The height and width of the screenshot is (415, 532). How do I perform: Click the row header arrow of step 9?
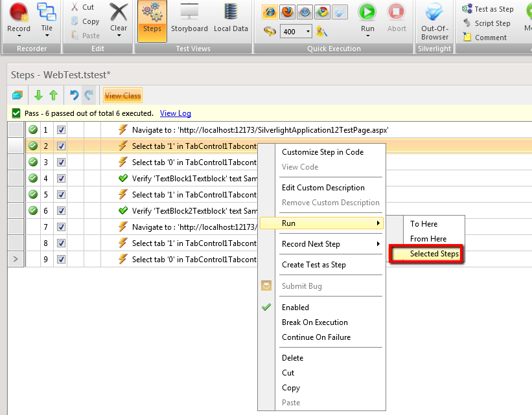tap(16, 260)
